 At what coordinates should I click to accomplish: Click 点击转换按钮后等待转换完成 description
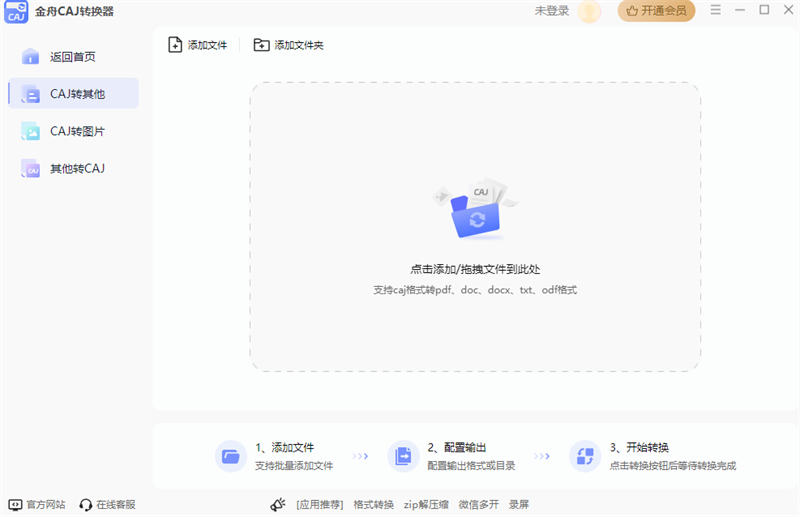[673, 465]
